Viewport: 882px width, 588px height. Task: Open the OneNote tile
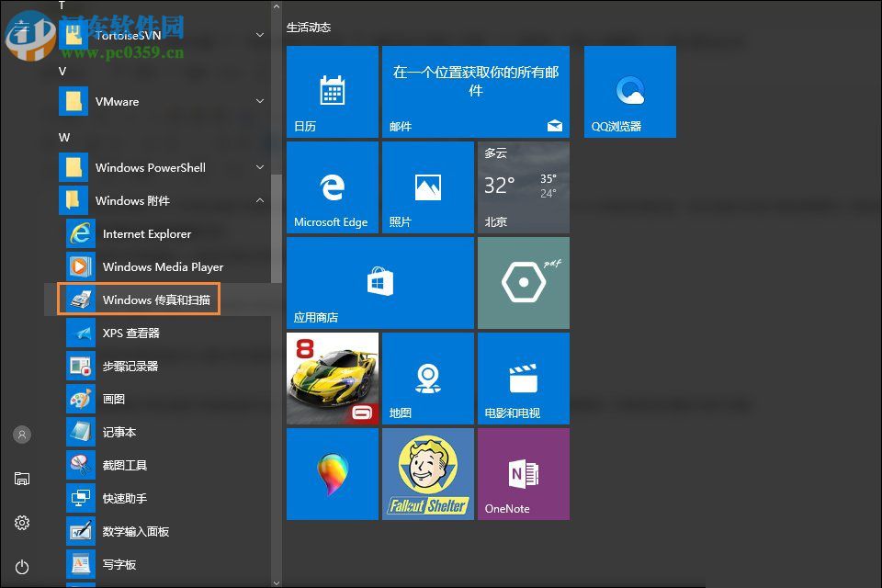click(523, 473)
